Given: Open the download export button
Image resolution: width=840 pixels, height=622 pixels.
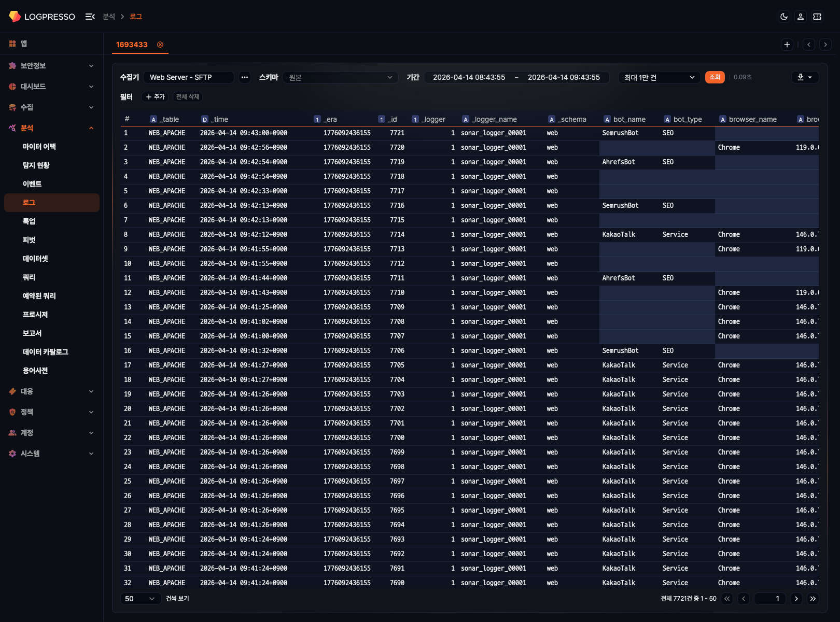Looking at the screenshot, I should [805, 77].
